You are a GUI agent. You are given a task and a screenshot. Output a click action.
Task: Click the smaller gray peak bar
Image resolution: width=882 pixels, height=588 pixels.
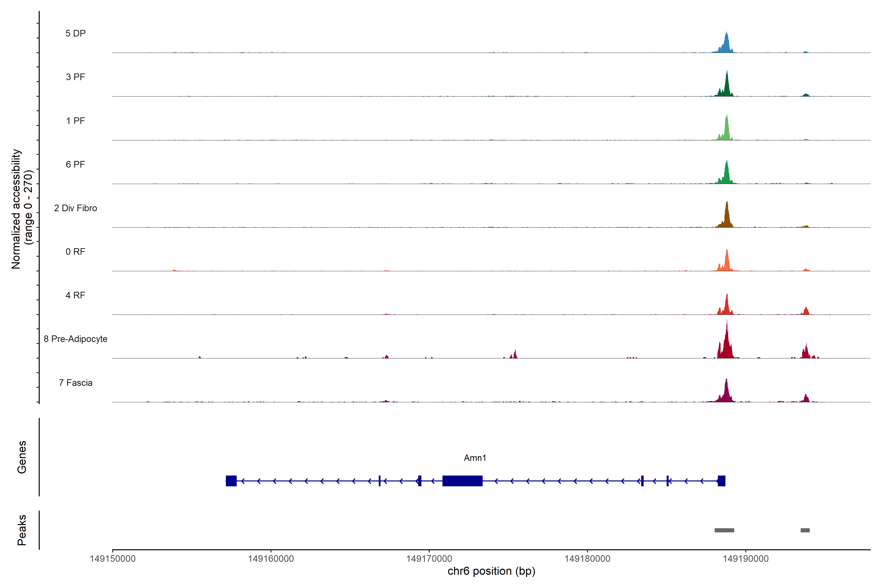click(805, 530)
